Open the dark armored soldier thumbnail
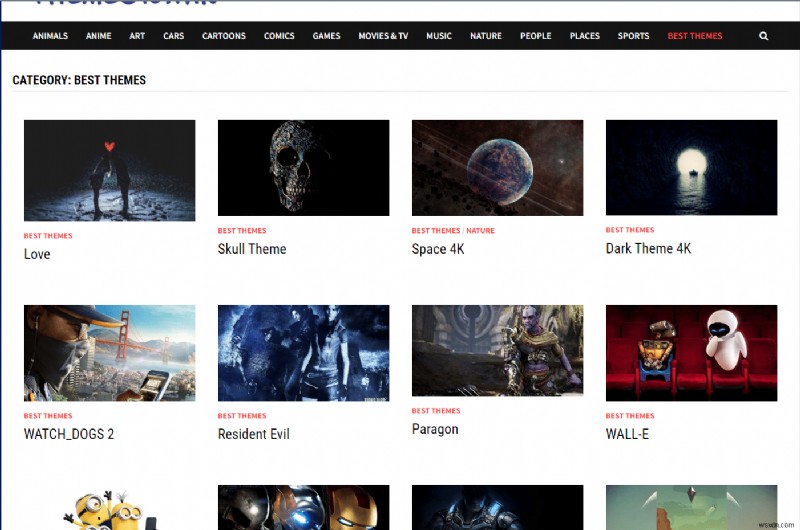 (497, 508)
